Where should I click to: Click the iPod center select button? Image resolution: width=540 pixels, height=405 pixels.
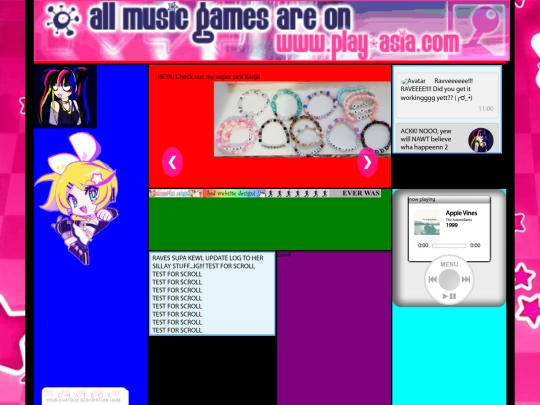click(x=449, y=280)
